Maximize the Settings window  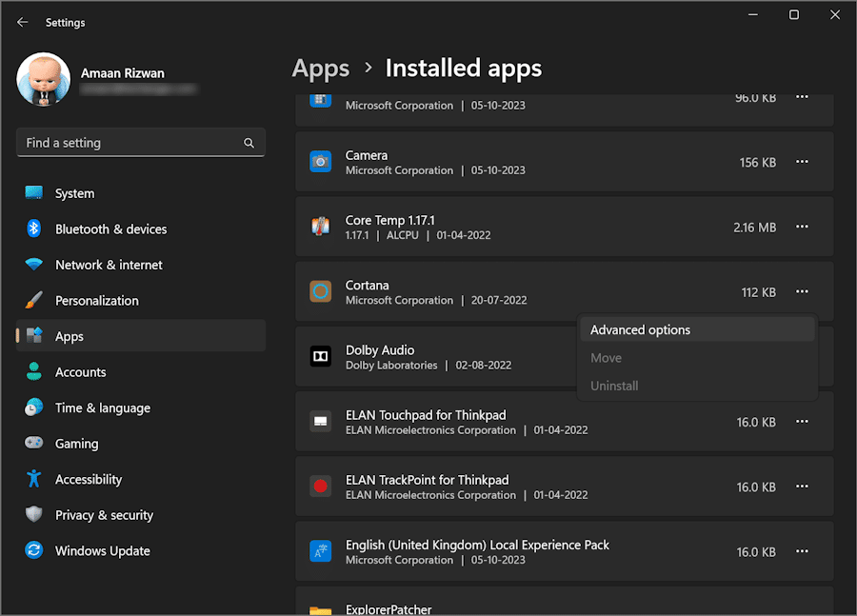pyautogui.click(x=793, y=15)
